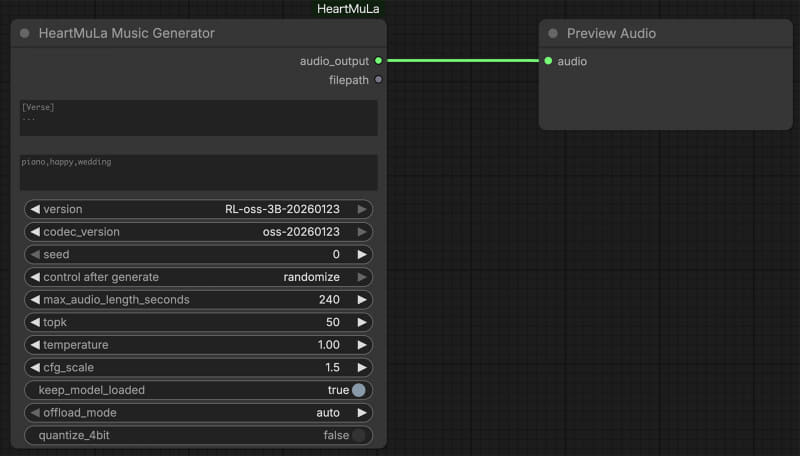Collapse the Preview Audio node dot
Screen dimensions: 800x456
click(x=553, y=34)
